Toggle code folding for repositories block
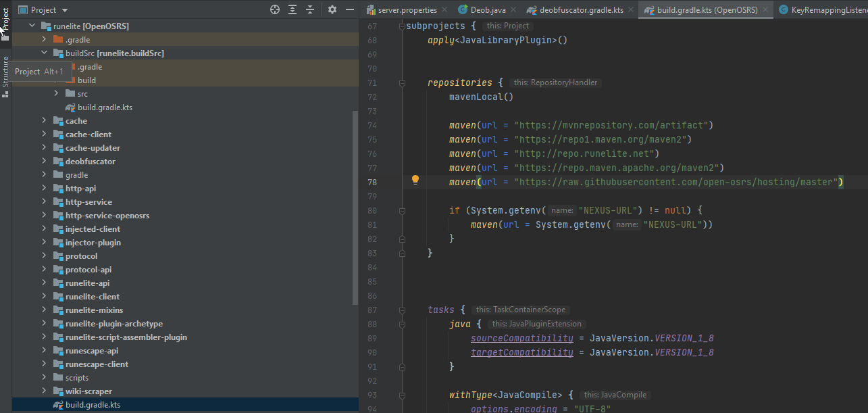 point(402,83)
